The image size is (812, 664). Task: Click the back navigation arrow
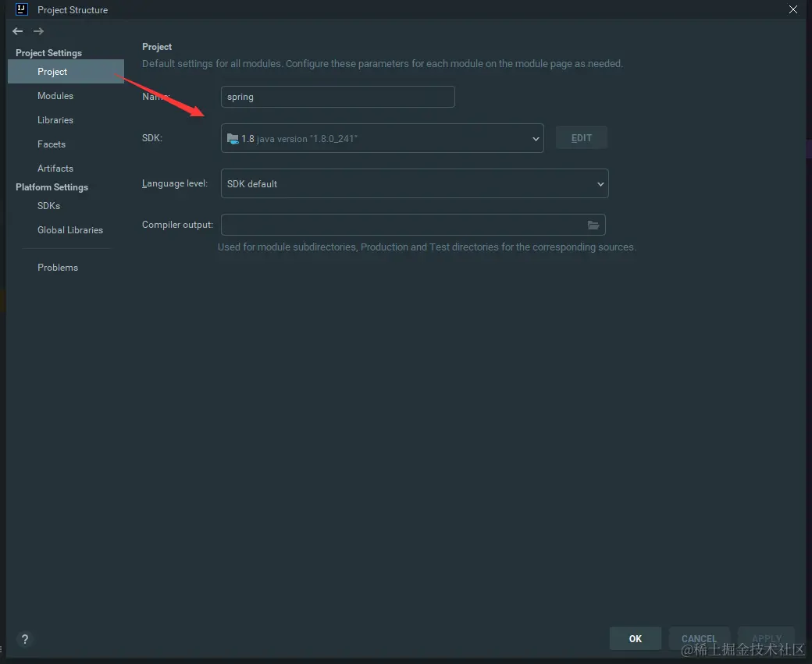point(18,31)
